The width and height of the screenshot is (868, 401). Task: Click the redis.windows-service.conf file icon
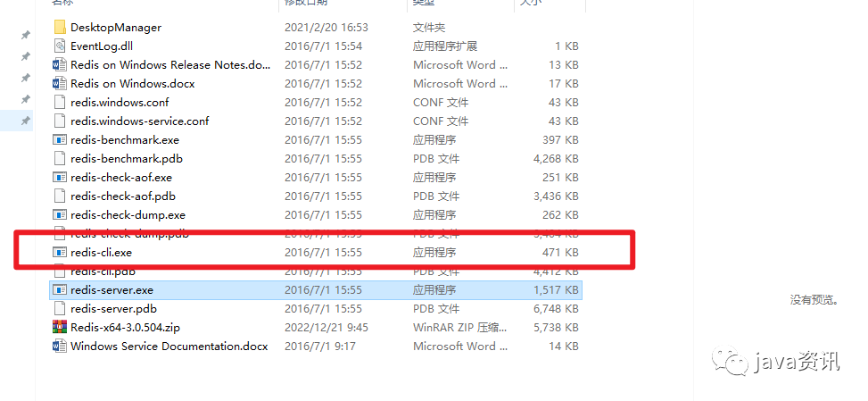point(60,121)
